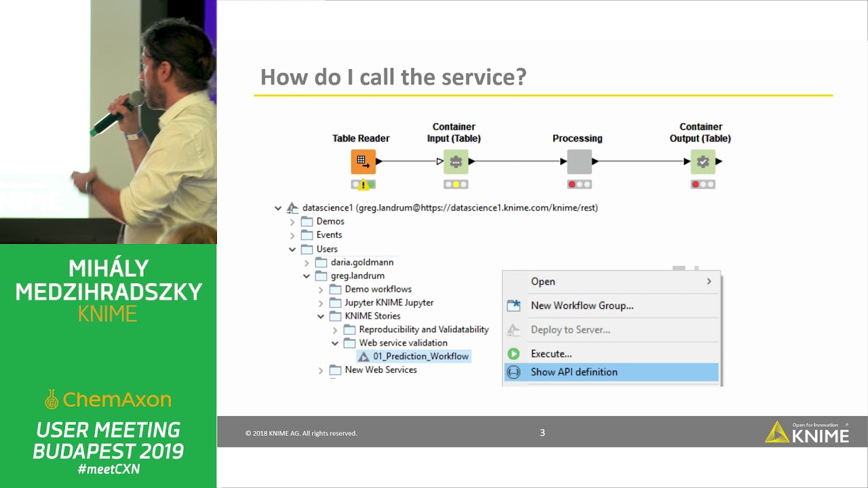Click the Table Reader status traffic light
868x488 pixels.
coord(363,184)
